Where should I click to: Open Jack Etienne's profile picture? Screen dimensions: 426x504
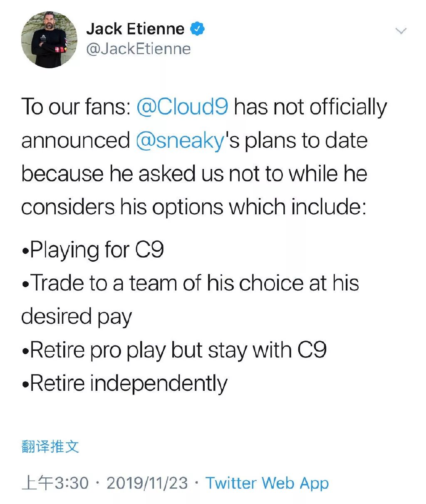49,40
